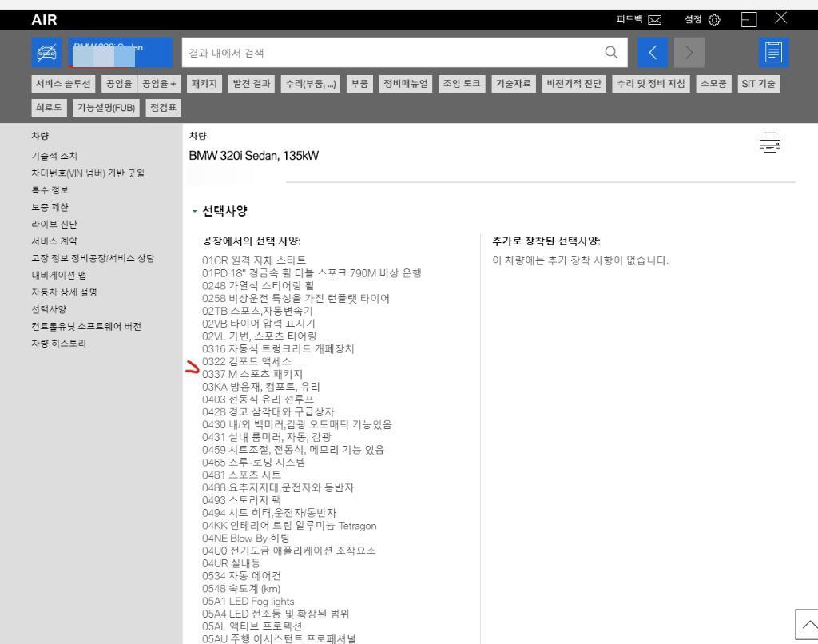Image resolution: width=818 pixels, height=644 pixels.
Task: Go back with the left arrow button
Action: point(653,54)
